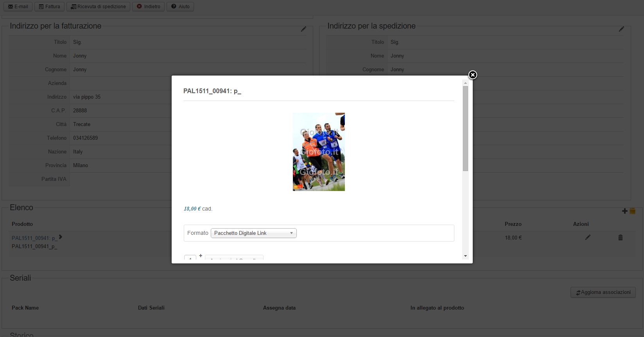This screenshot has width=644, height=337.
Task: Open the PAL1511_00941: p_ product link
Action: coord(34,238)
